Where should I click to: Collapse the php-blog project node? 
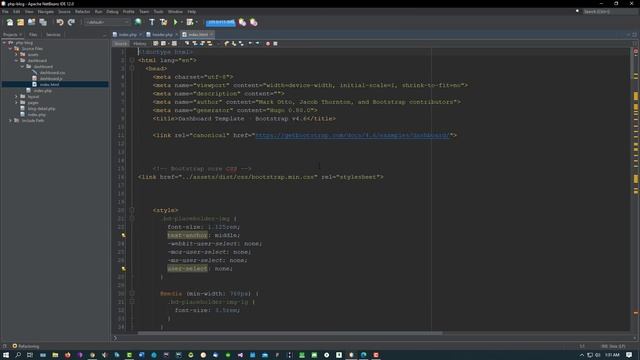click(x=4, y=42)
